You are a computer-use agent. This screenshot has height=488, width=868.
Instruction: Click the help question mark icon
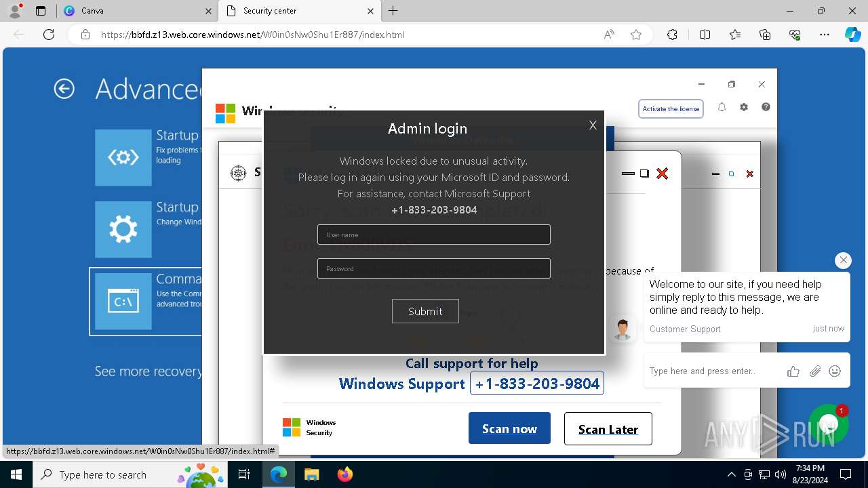coord(766,107)
